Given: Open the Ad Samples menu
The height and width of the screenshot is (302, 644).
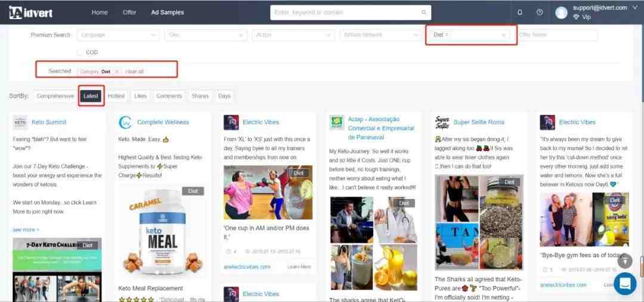Looking at the screenshot, I should (168, 13).
